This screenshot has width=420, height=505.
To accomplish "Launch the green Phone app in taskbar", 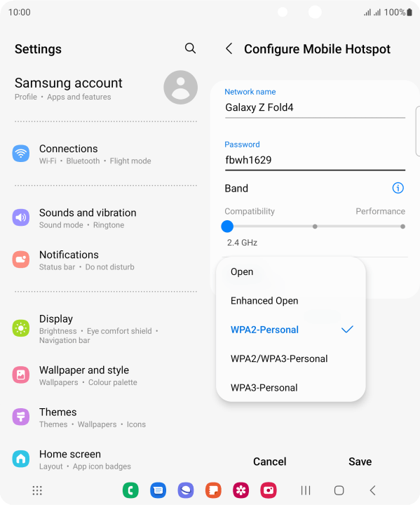I will [130, 490].
